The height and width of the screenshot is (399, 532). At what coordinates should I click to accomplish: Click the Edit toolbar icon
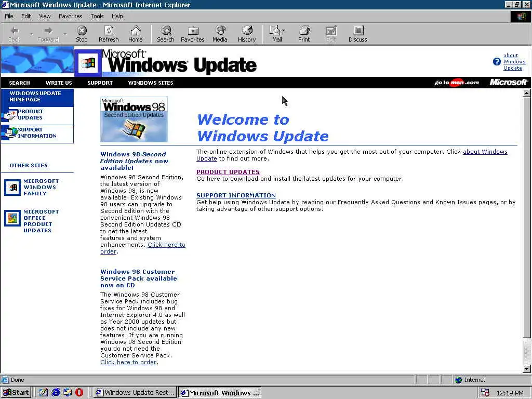331,34
